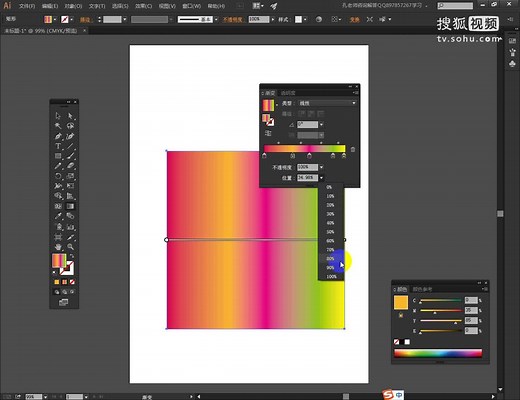Select the Eyedropper tool
Viewport: 520px width, 400px height.
click(x=58, y=216)
